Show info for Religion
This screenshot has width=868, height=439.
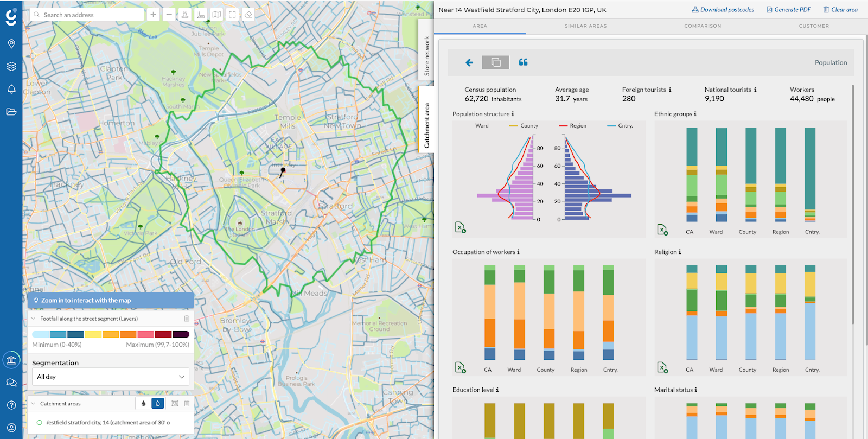(680, 252)
